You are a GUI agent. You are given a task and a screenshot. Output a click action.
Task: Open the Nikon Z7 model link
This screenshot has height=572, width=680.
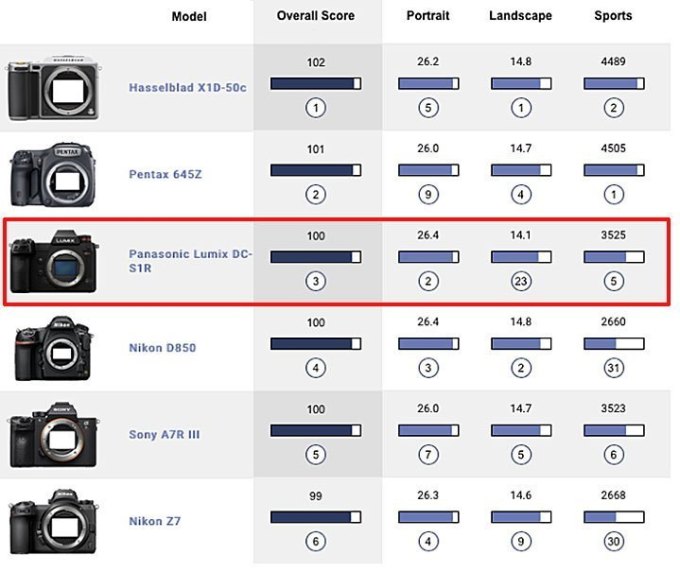tap(154, 521)
